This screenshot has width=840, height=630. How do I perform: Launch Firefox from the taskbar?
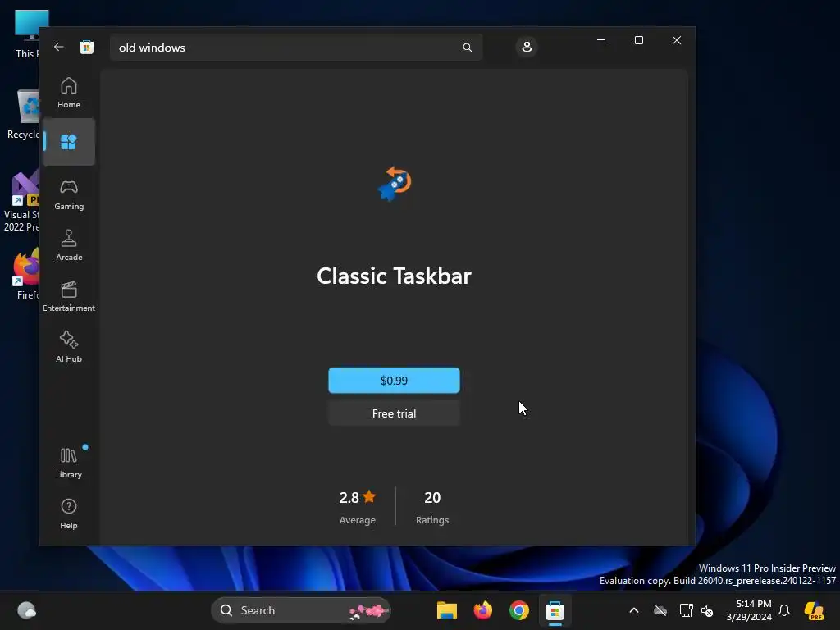pyautogui.click(x=482, y=610)
